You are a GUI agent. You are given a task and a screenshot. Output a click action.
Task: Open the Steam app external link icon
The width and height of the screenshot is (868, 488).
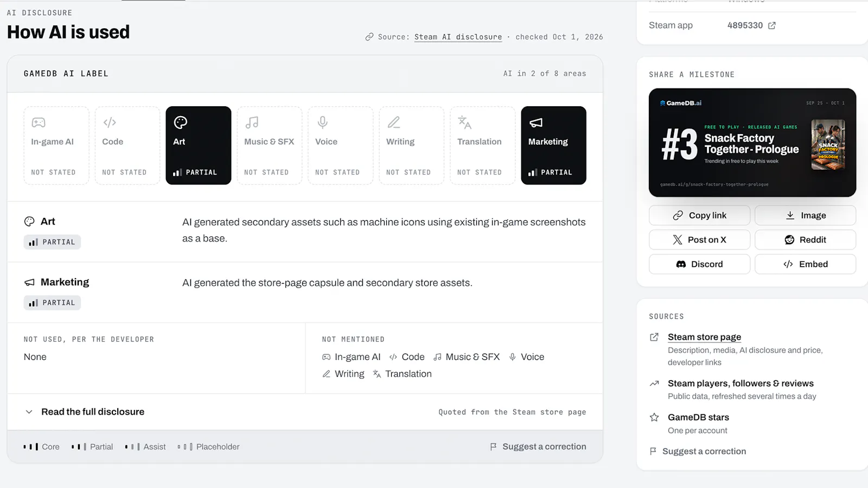coord(772,25)
